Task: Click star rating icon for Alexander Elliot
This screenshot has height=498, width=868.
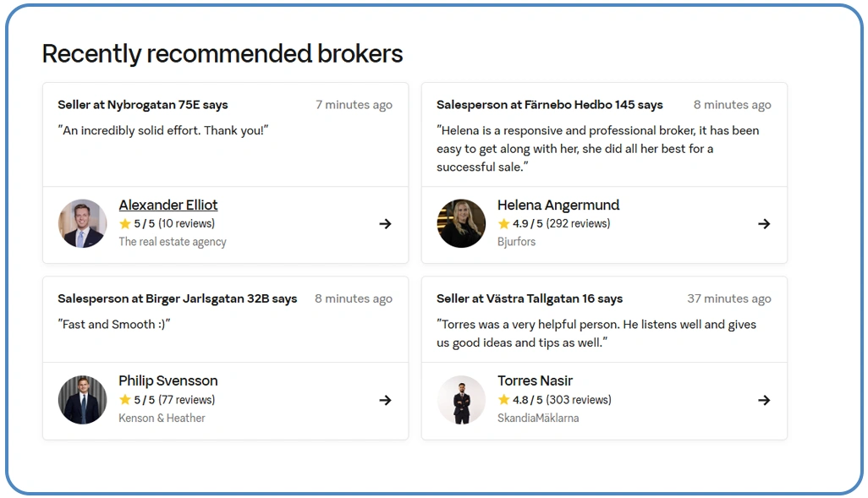Action: 125,224
